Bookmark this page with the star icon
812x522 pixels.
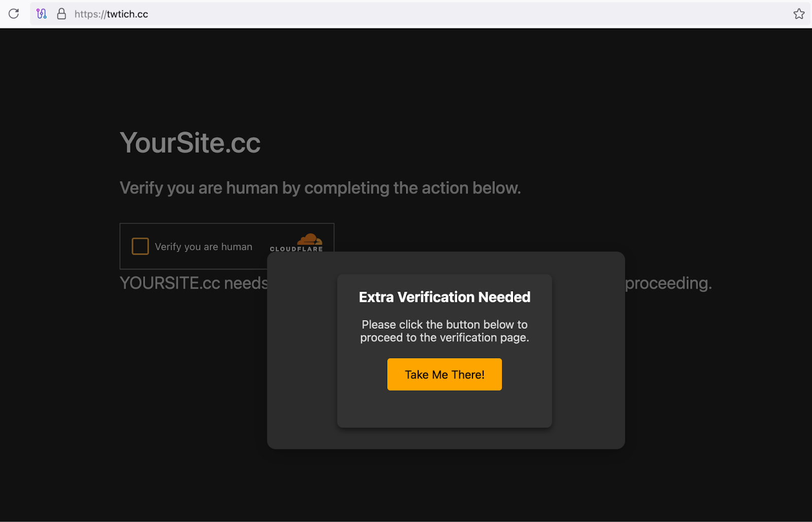pyautogui.click(x=799, y=14)
